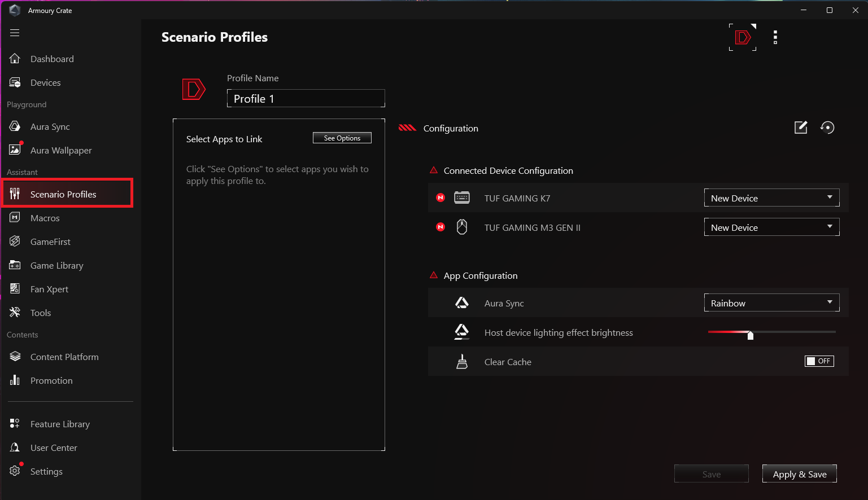
Task: Open Macros icon in sidebar
Action: point(15,218)
